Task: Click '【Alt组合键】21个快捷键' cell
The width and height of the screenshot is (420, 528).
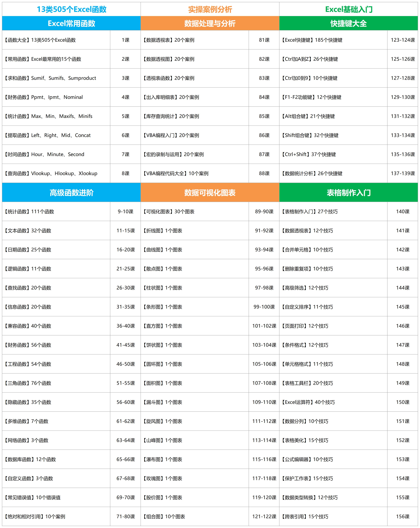Action: pyautogui.click(x=333, y=116)
